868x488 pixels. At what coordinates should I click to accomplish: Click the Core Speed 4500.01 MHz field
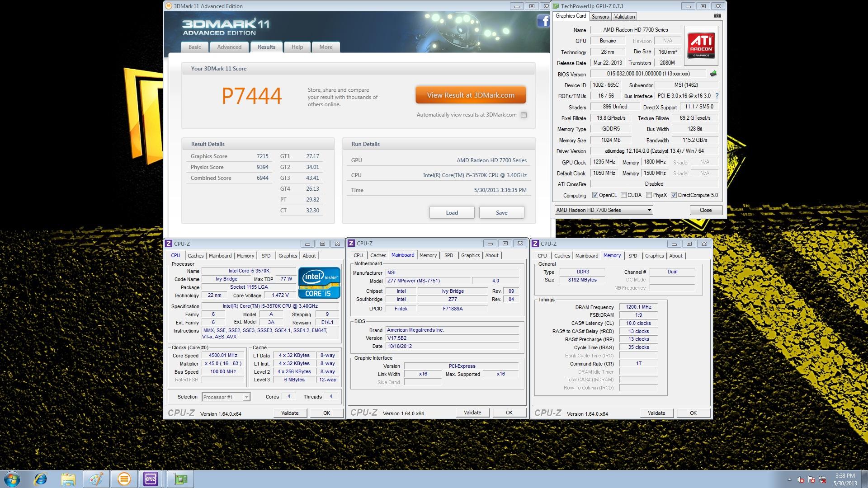[223, 356]
